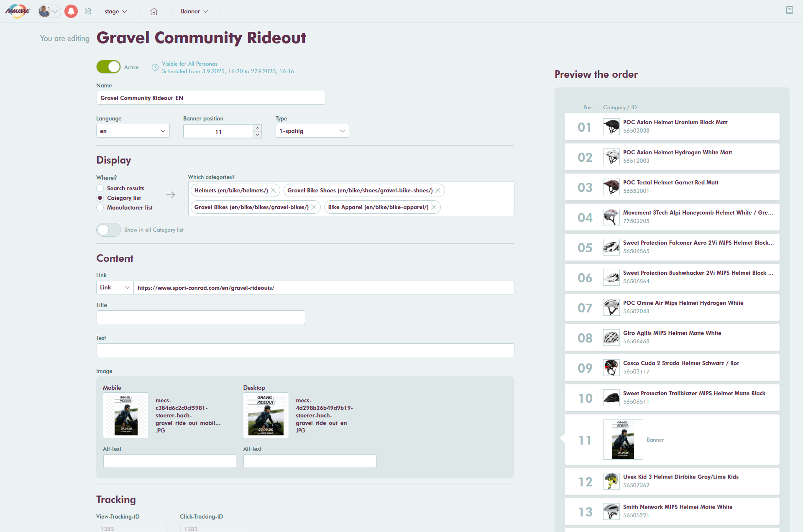Click the Desktop banner image thumbnail
The image size is (803, 532).
pos(266,415)
